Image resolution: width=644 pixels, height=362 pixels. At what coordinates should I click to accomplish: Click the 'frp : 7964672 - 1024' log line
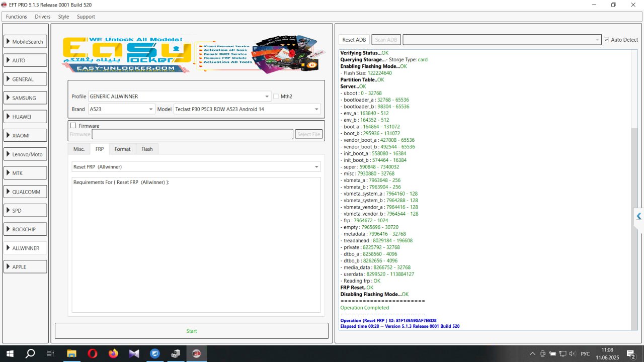[364, 220]
